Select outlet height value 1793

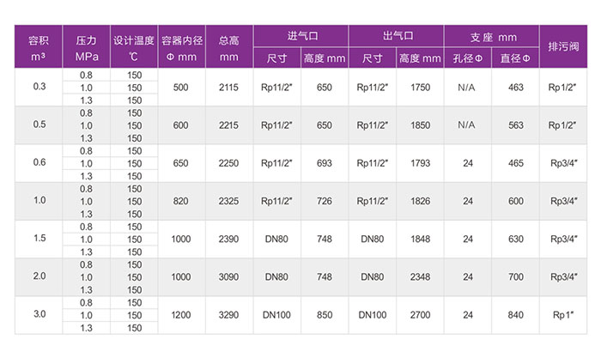click(420, 163)
